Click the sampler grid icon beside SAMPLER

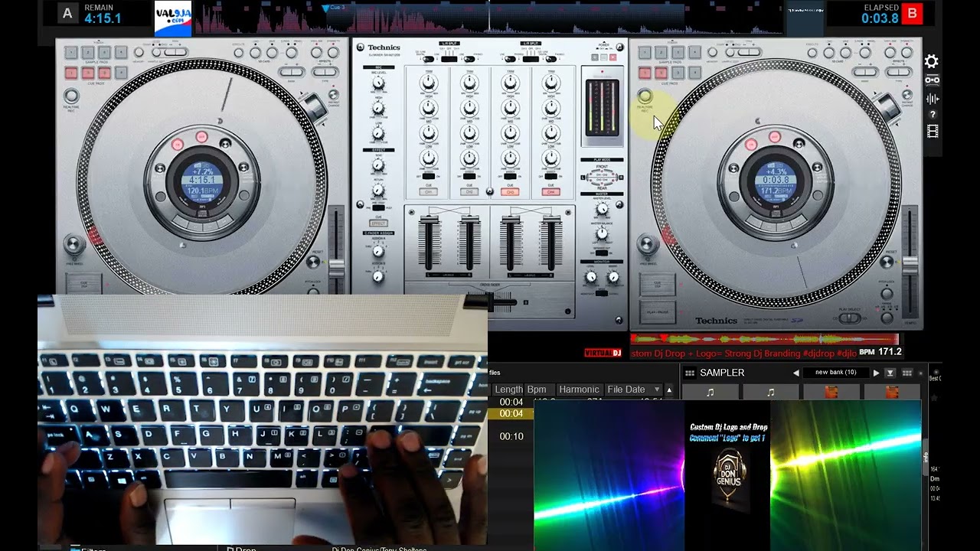(x=689, y=373)
